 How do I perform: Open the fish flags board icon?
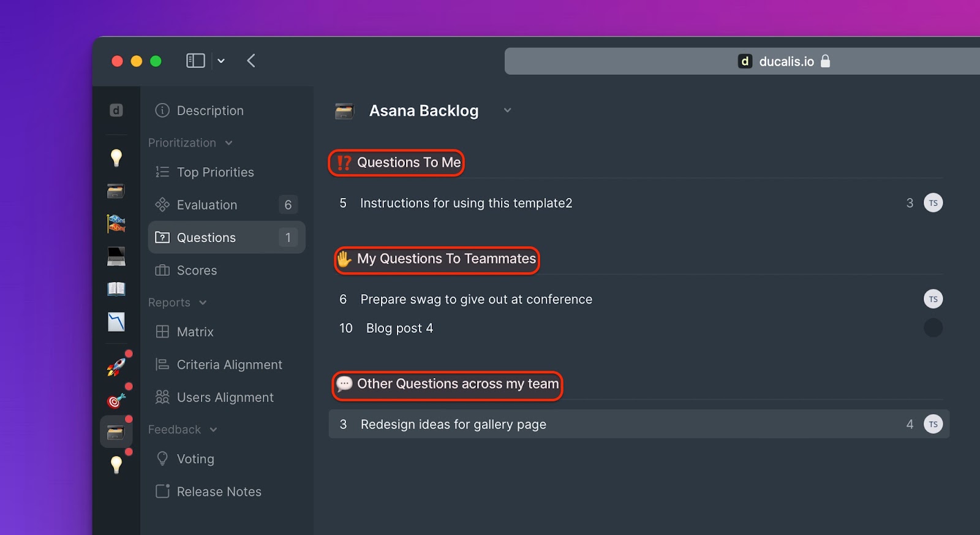point(116,224)
